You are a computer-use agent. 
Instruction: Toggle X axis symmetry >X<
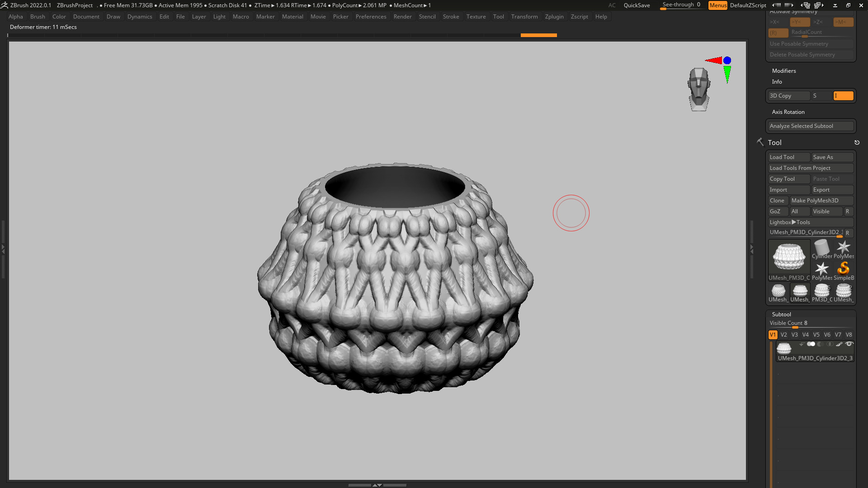click(778, 22)
